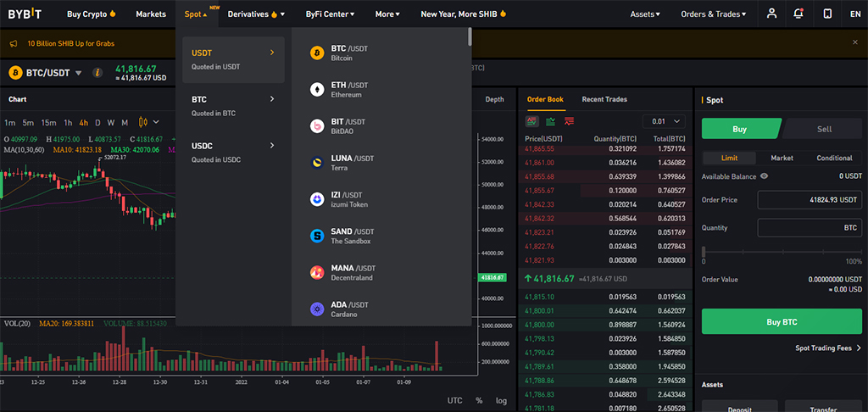Viewport: 868px width, 412px height.
Task: Open Buy Crypto menu
Action: point(92,14)
